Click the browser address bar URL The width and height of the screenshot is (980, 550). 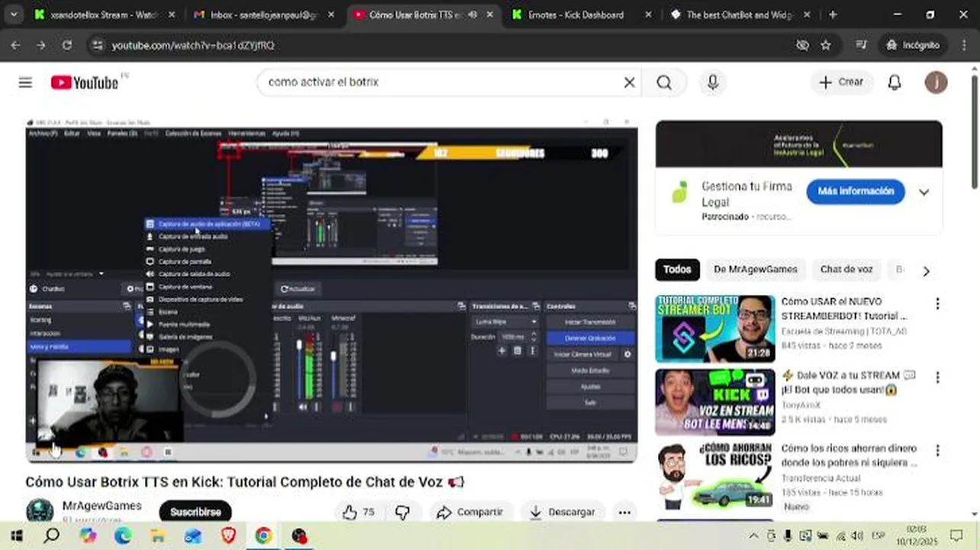[192, 45]
